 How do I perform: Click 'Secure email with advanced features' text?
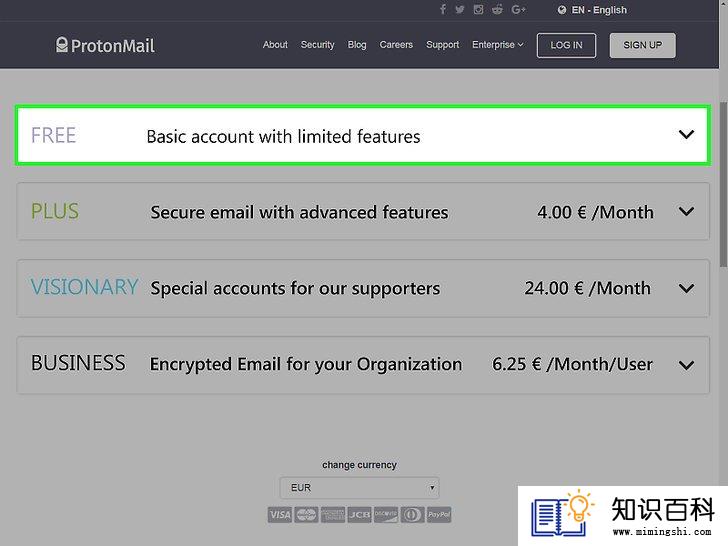tap(299, 212)
